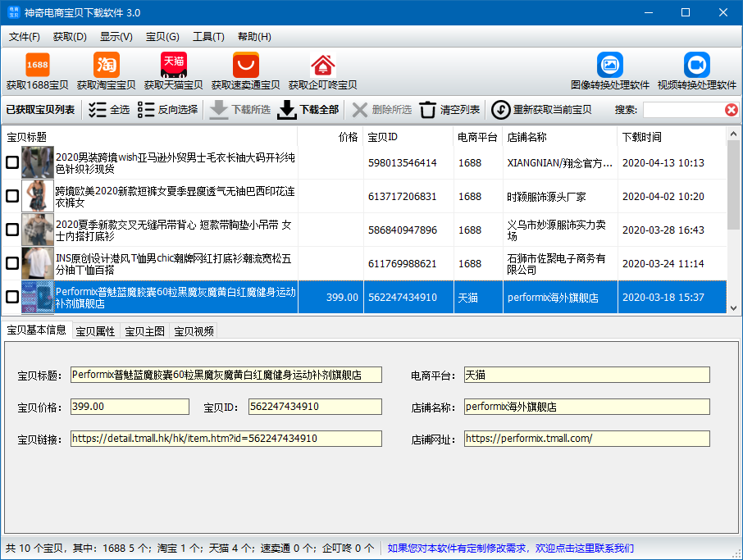
Task: Click the 如果您对本软件有定制修改需求 contact link
Action: tap(510, 549)
